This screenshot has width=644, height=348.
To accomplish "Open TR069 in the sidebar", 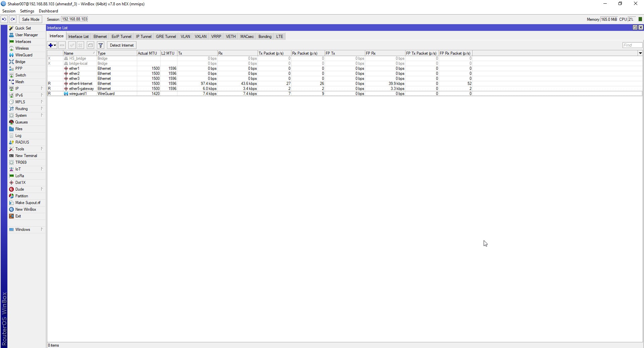I will coord(27,162).
